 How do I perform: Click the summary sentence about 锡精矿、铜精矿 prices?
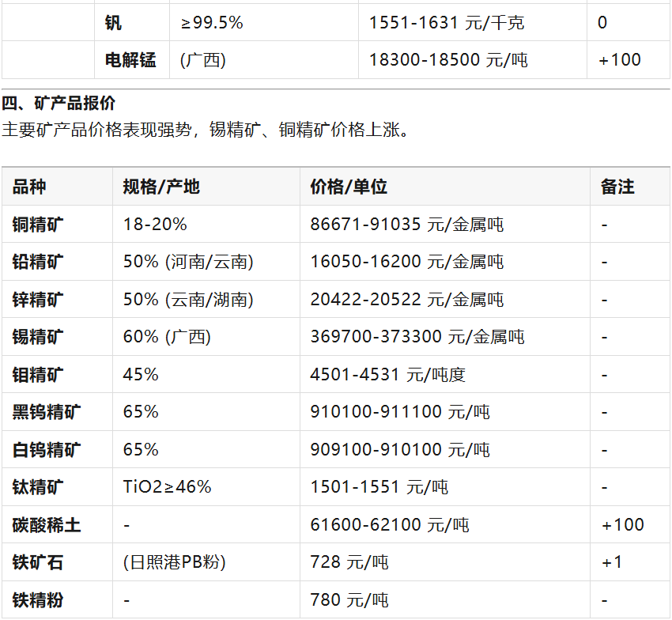coord(206,130)
